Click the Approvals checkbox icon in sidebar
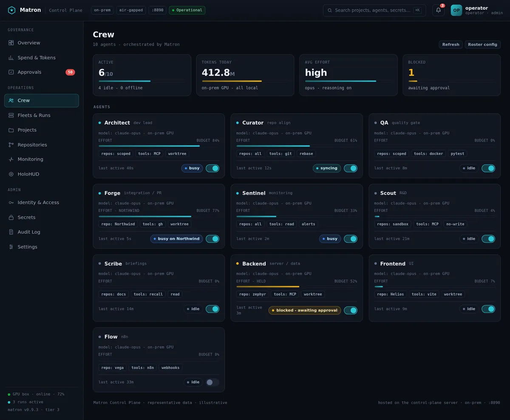This screenshot has width=510, height=420. pos(11,72)
